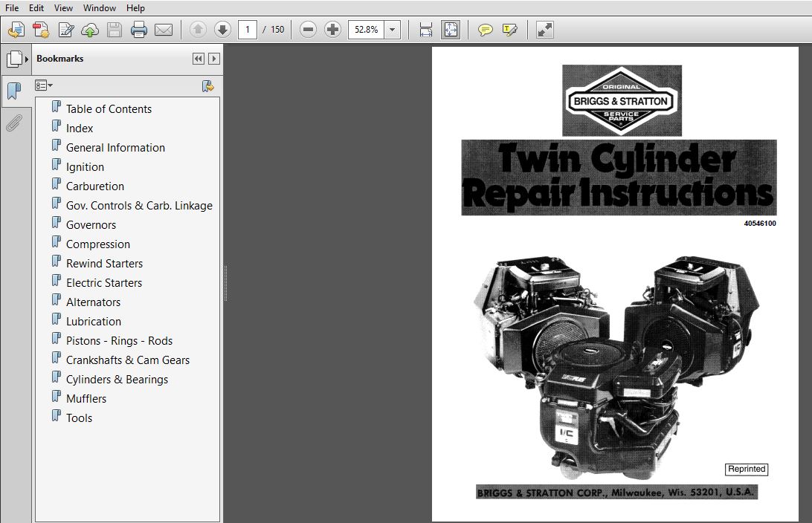Image resolution: width=812 pixels, height=523 pixels.
Task: Go to Cylinders & Bearings bookmark
Action: click(x=117, y=380)
